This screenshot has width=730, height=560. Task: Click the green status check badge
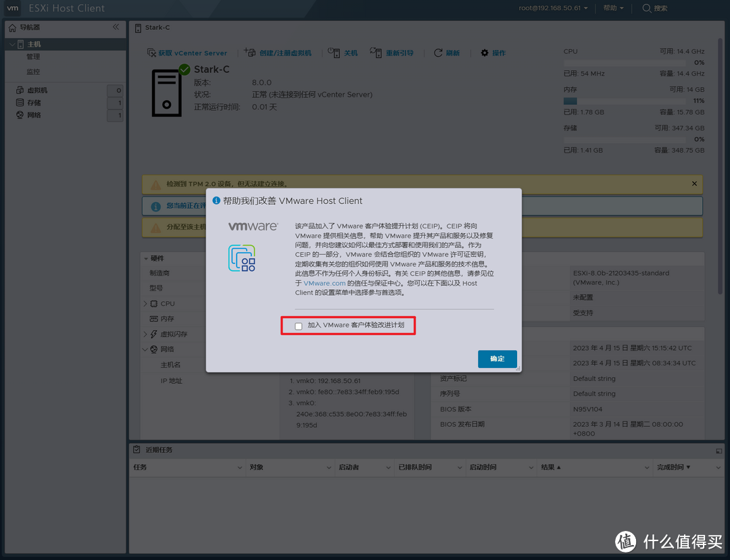click(185, 70)
